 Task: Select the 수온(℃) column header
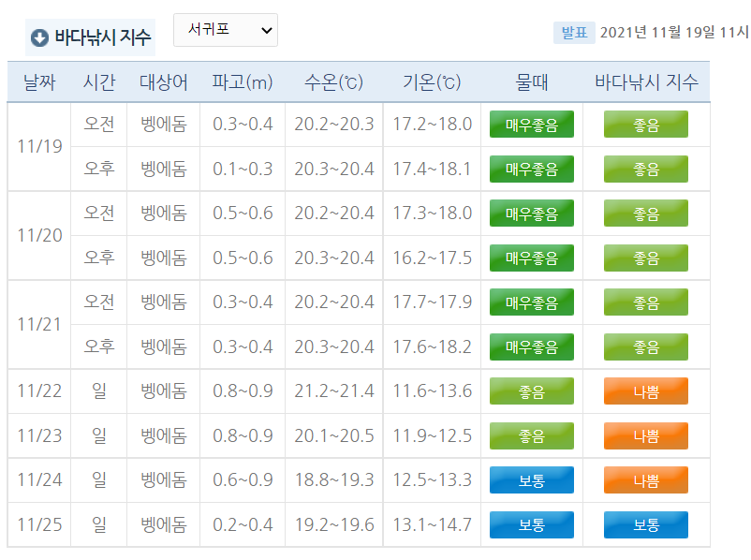(x=334, y=81)
